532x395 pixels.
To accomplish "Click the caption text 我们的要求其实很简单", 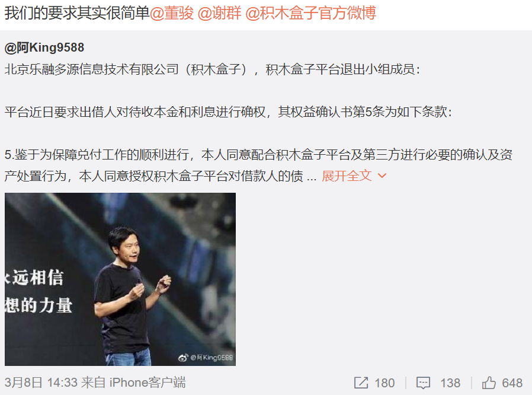I will click(77, 13).
